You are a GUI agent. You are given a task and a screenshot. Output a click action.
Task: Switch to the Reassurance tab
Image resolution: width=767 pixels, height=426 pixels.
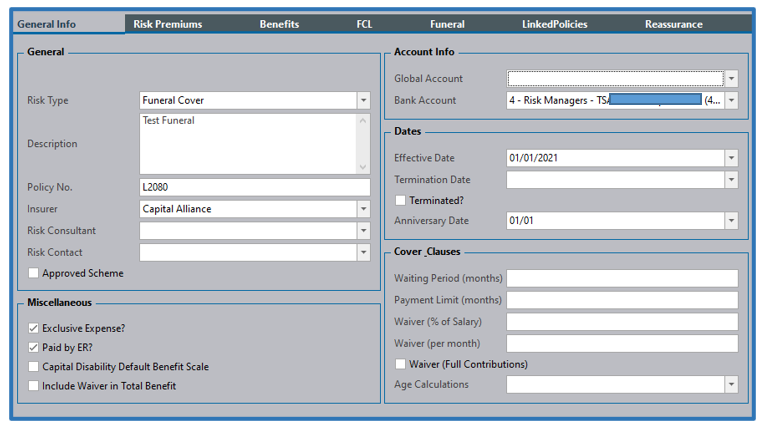674,24
